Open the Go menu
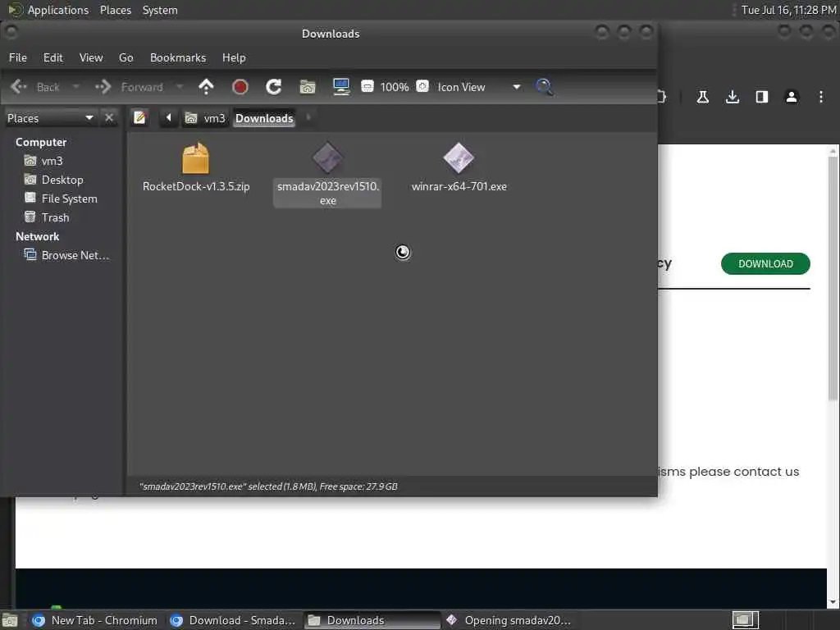This screenshot has height=630, width=840. [x=126, y=58]
